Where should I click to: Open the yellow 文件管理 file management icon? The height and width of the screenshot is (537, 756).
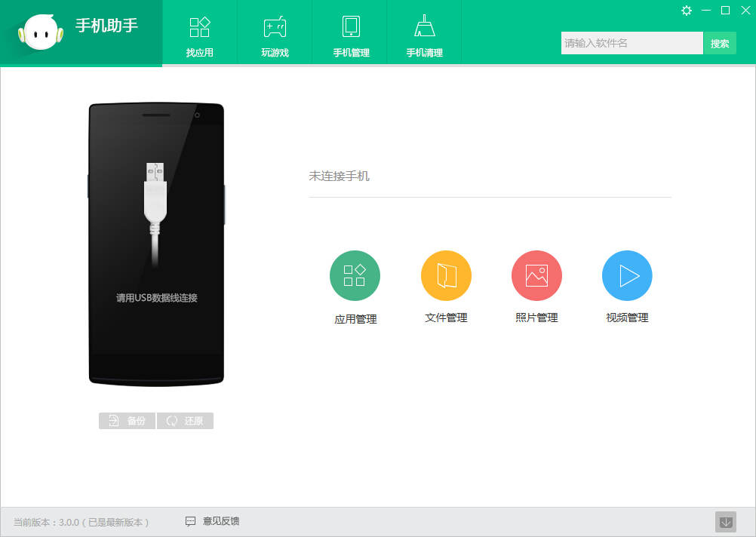tap(445, 275)
